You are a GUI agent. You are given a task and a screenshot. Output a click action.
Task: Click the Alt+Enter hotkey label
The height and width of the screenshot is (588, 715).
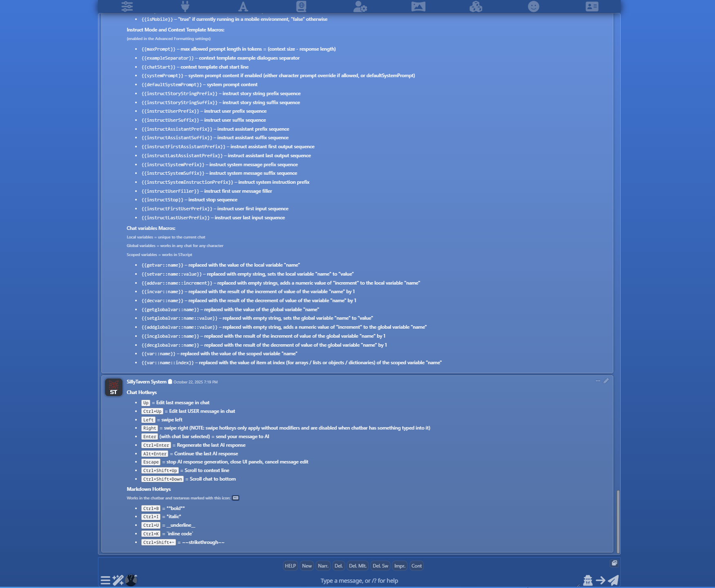[155, 454]
